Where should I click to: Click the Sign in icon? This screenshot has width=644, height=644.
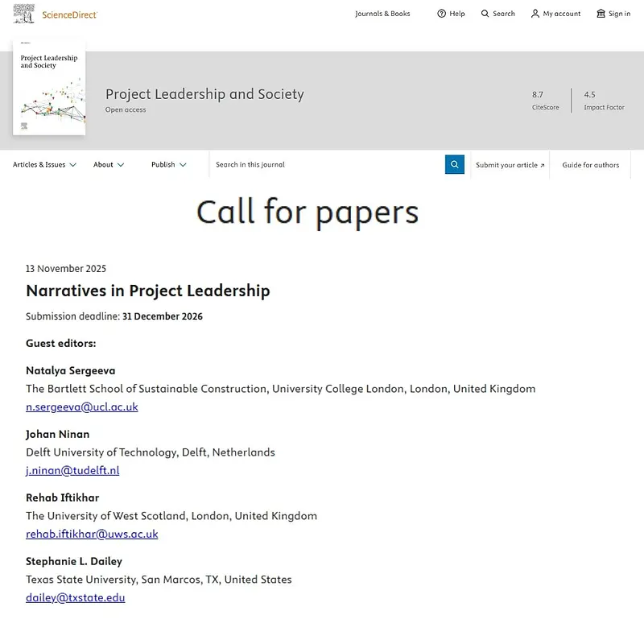pos(613,14)
